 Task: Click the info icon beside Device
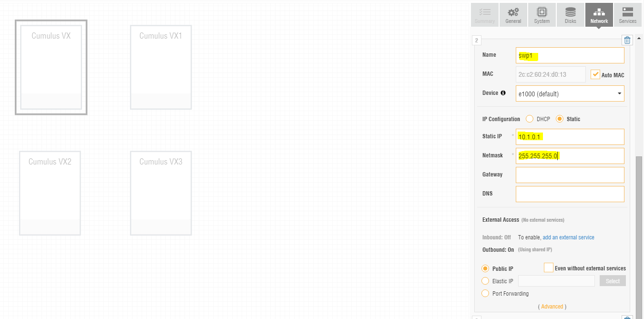pos(503,93)
